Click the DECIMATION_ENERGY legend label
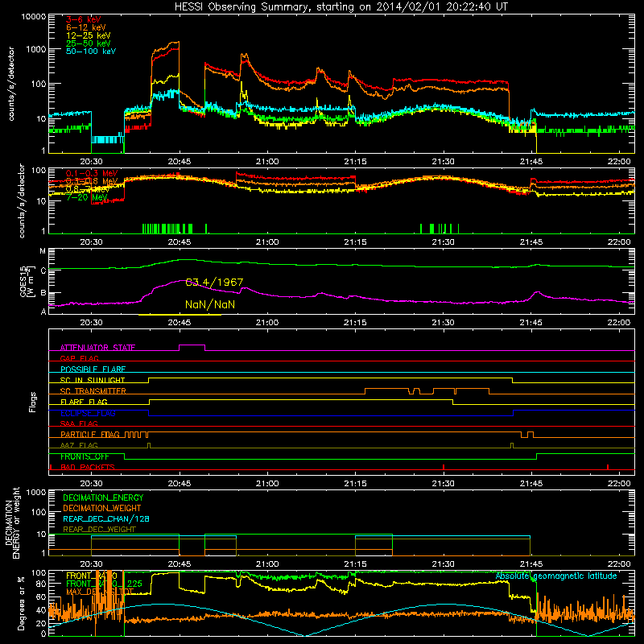 tap(103, 497)
